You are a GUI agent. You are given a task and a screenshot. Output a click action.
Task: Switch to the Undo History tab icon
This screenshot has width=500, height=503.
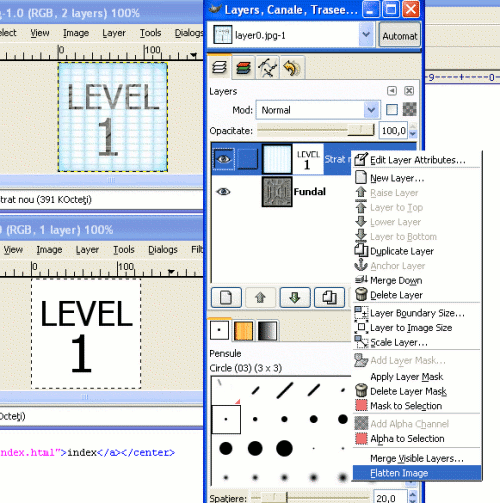pyautogui.click(x=292, y=68)
